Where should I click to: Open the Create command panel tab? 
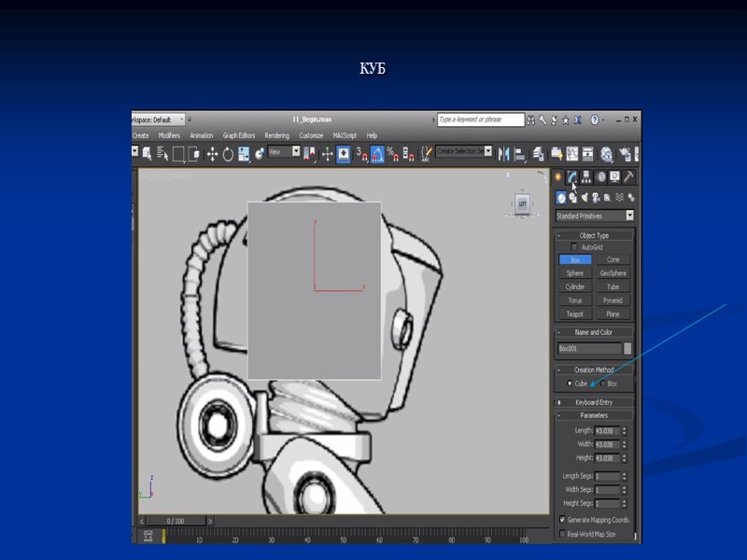tap(557, 177)
